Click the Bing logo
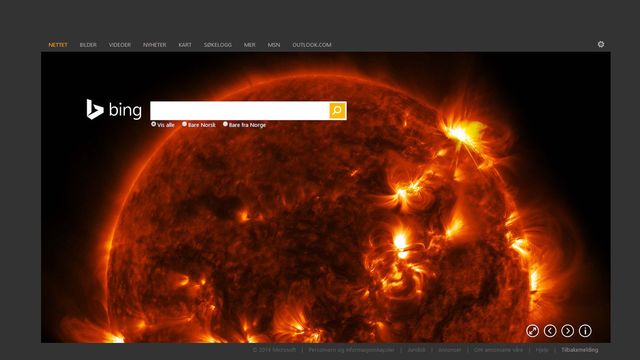The height and width of the screenshot is (360, 640). coord(114,110)
